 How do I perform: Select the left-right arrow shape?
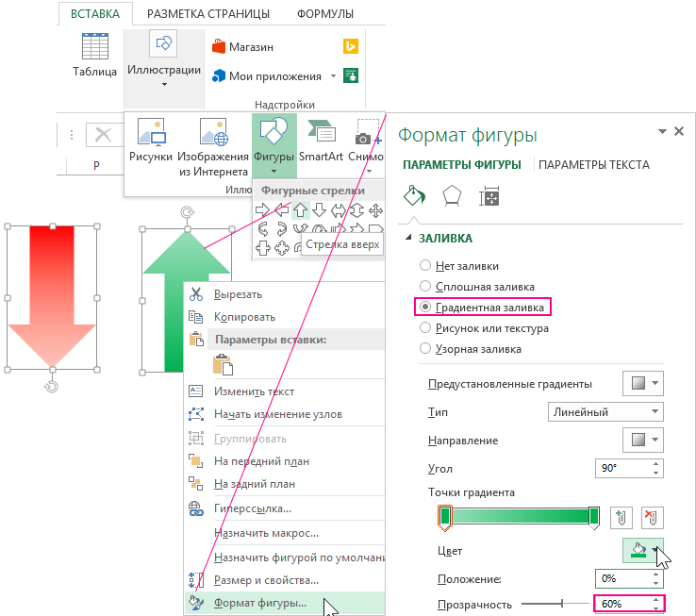click(x=339, y=210)
